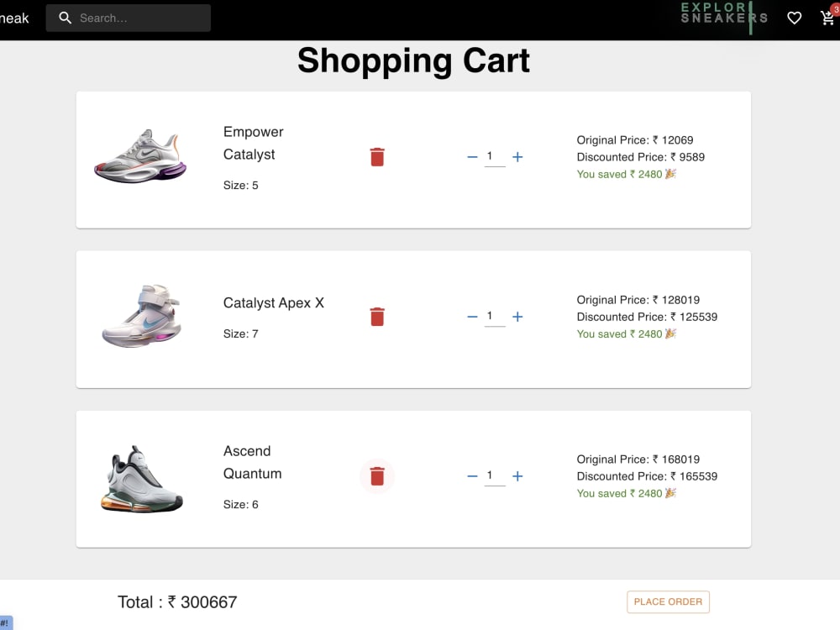Screen dimensions: 840x630
Task: Click the Ascend Quantum quantity field
Action: (x=495, y=475)
